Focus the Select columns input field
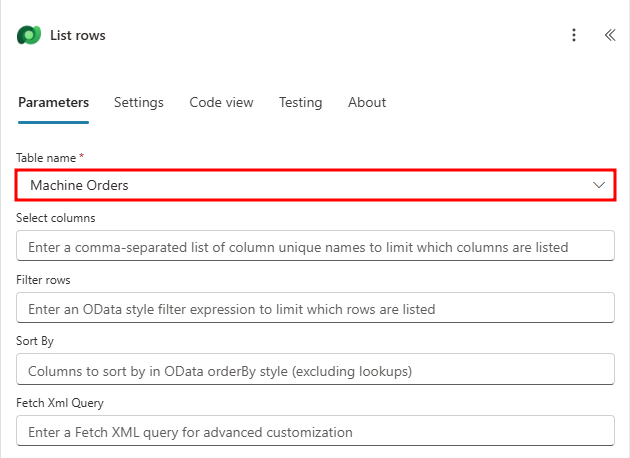Screen dimensions: 630x458 coord(315,246)
